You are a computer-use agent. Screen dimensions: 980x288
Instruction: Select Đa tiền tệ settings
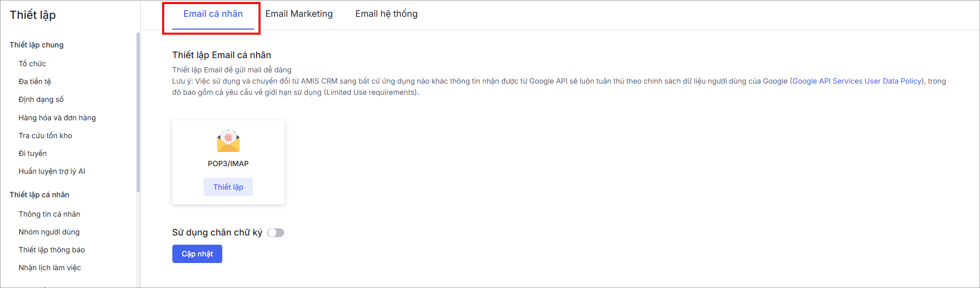pos(35,82)
